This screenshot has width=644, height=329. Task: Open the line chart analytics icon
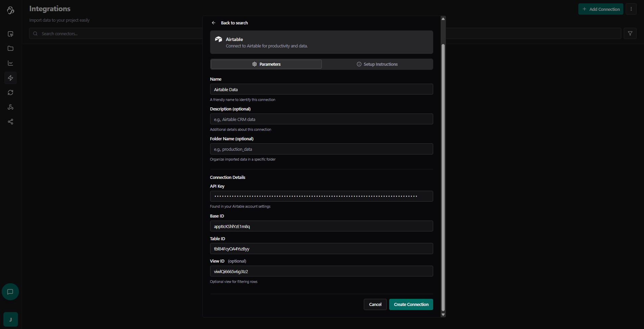coord(10,63)
